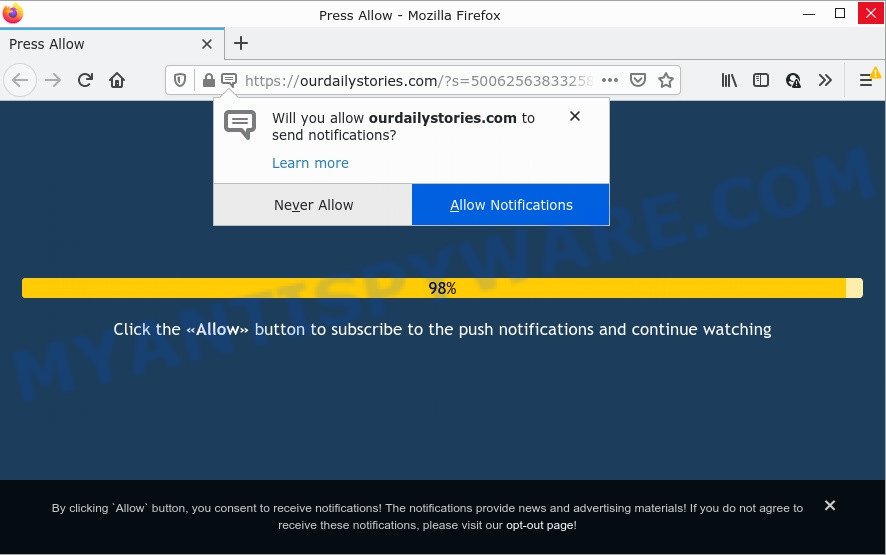Open the opt-out page link
The width and height of the screenshot is (886, 555).
pyautogui.click(x=540, y=525)
